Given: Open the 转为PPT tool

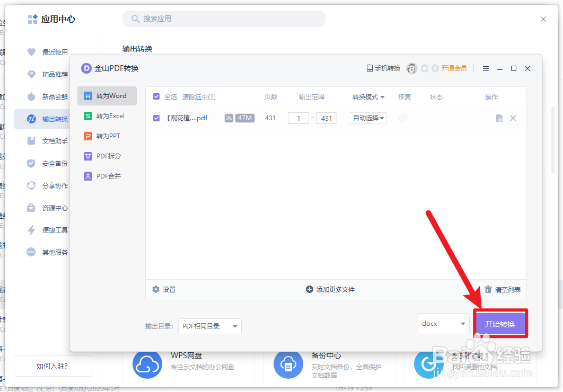Looking at the screenshot, I should click(x=107, y=136).
